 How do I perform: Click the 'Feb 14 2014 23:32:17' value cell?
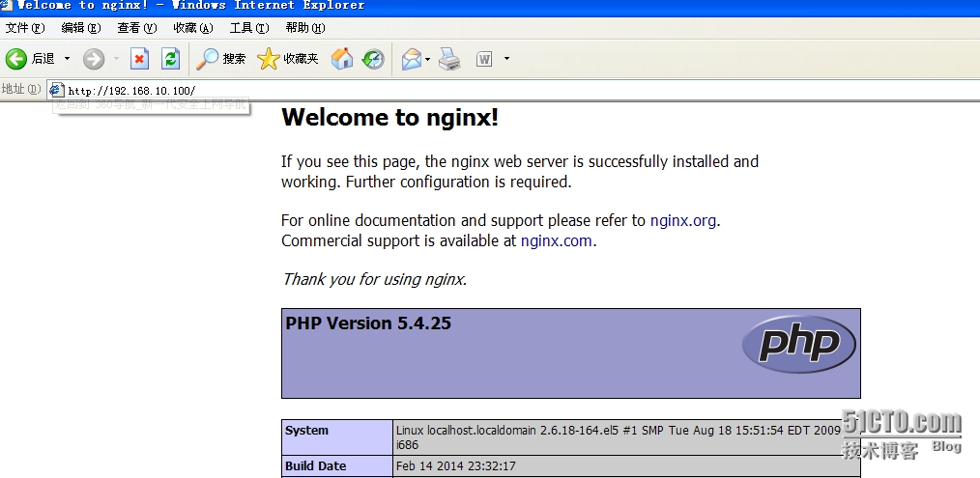(x=627, y=466)
